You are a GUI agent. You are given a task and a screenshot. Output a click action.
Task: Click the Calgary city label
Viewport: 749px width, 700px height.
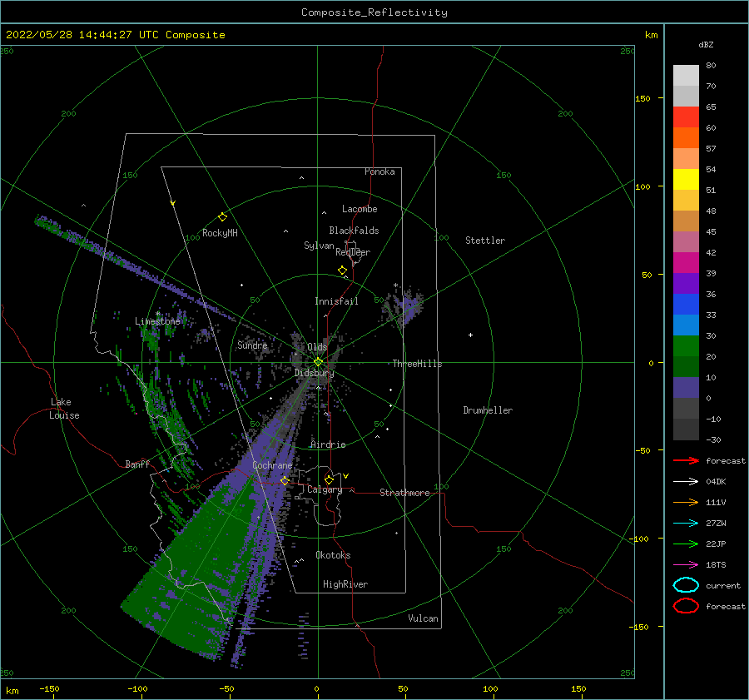[325, 489]
